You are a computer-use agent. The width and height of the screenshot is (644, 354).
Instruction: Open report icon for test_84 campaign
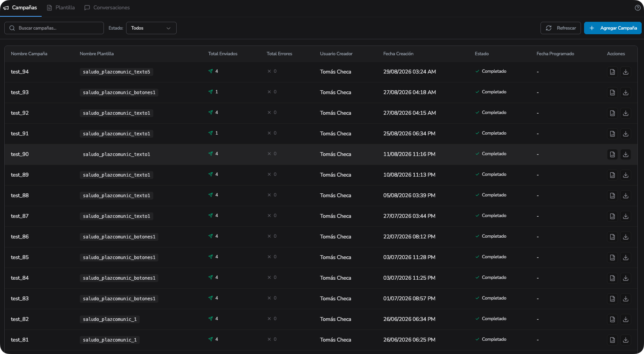pyautogui.click(x=612, y=278)
